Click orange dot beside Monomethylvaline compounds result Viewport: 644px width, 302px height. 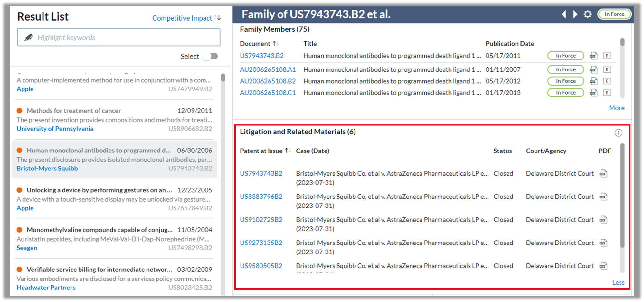[19, 230]
